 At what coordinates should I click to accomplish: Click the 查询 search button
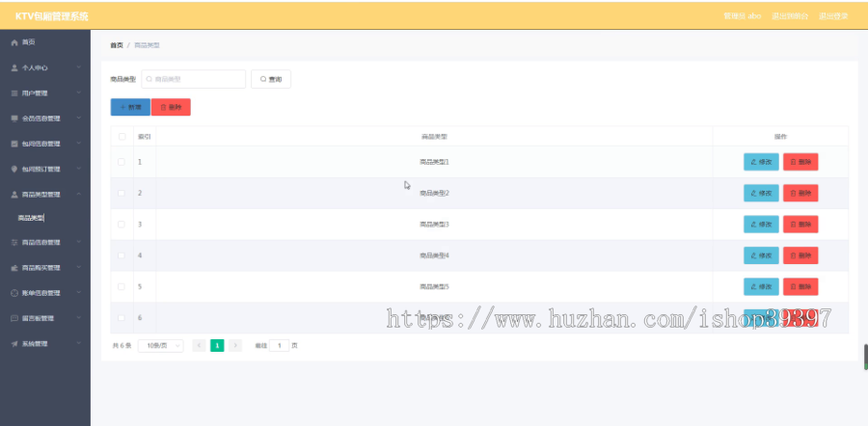[271, 79]
